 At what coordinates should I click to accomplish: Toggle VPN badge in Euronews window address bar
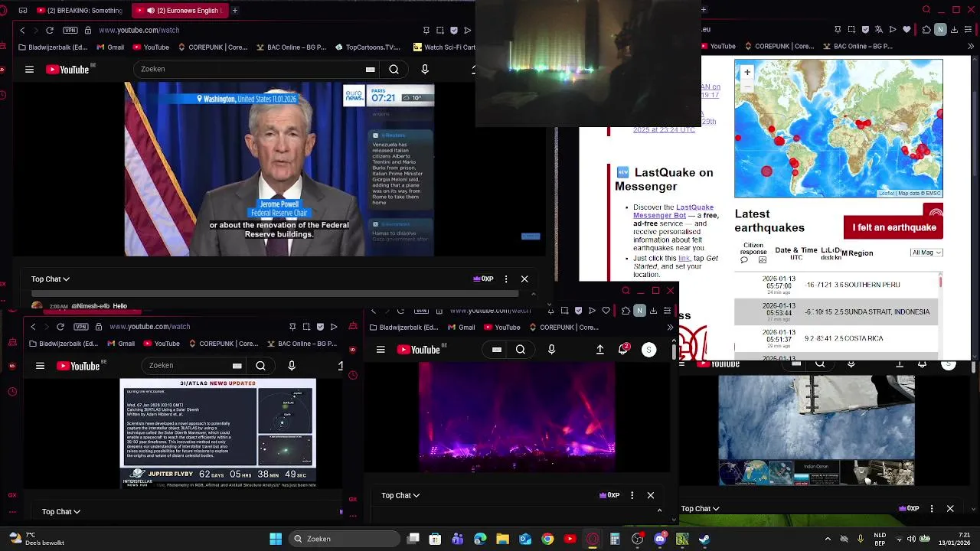coord(70,30)
